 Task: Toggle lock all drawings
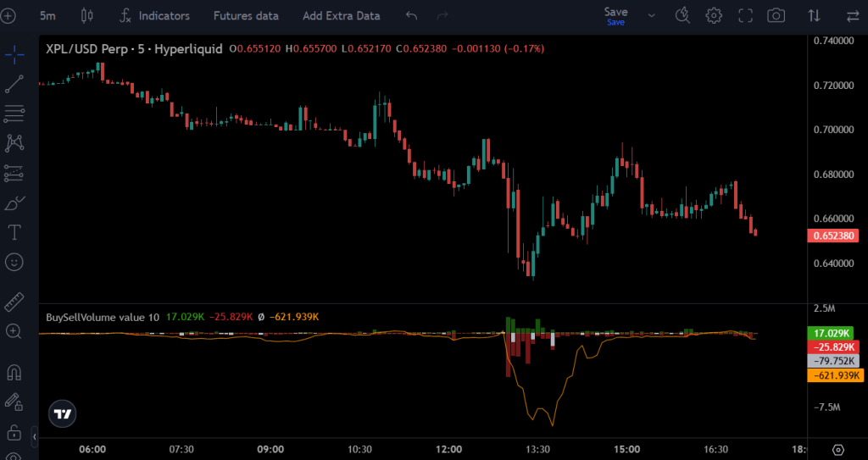click(x=14, y=431)
